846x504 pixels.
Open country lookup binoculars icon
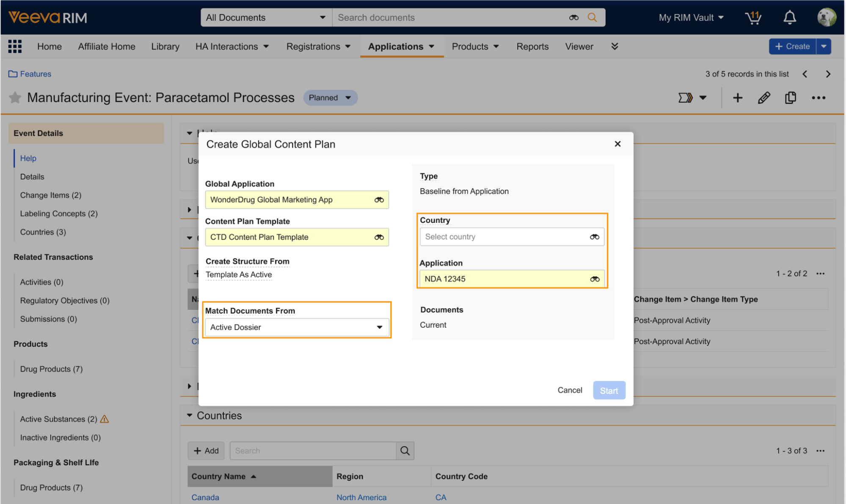[594, 237]
